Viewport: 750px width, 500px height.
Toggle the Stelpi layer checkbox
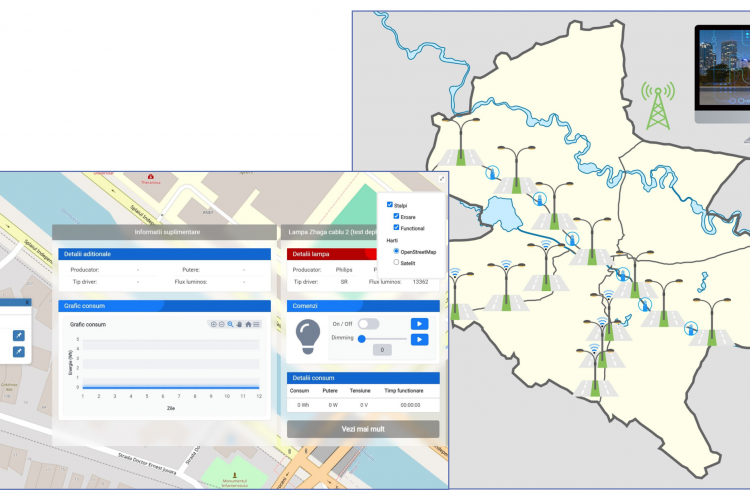point(389,205)
